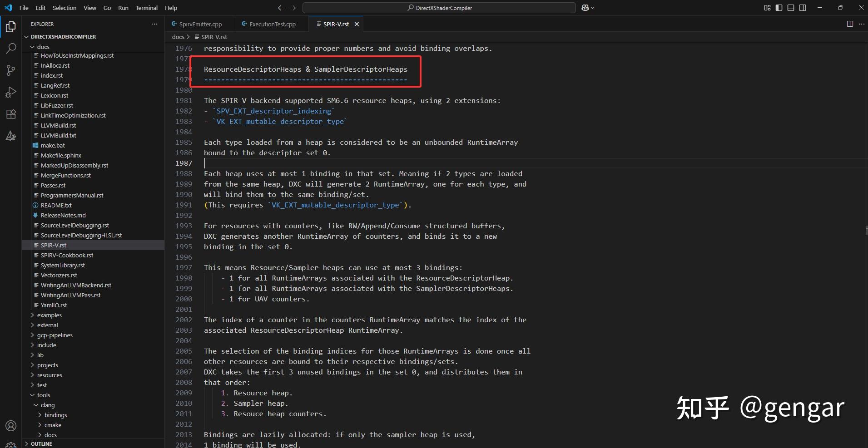Toggle Secondary Side Bar visibility

click(x=803, y=8)
